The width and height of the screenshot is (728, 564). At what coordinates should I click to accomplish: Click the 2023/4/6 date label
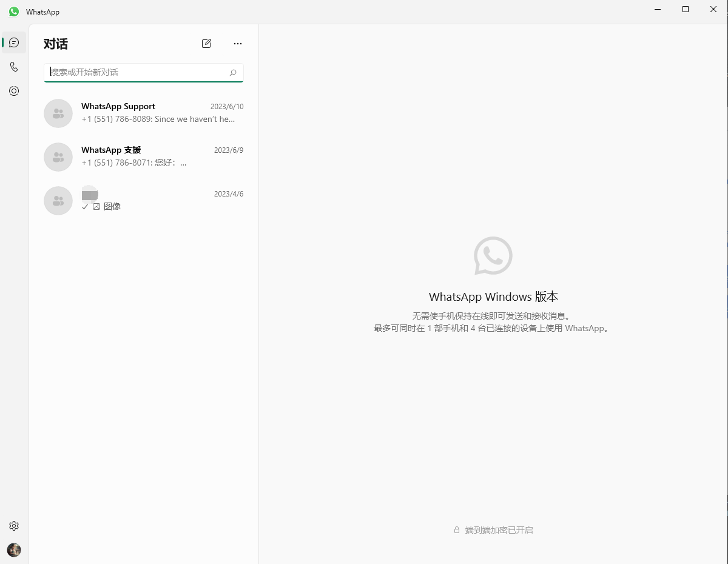coord(229,194)
